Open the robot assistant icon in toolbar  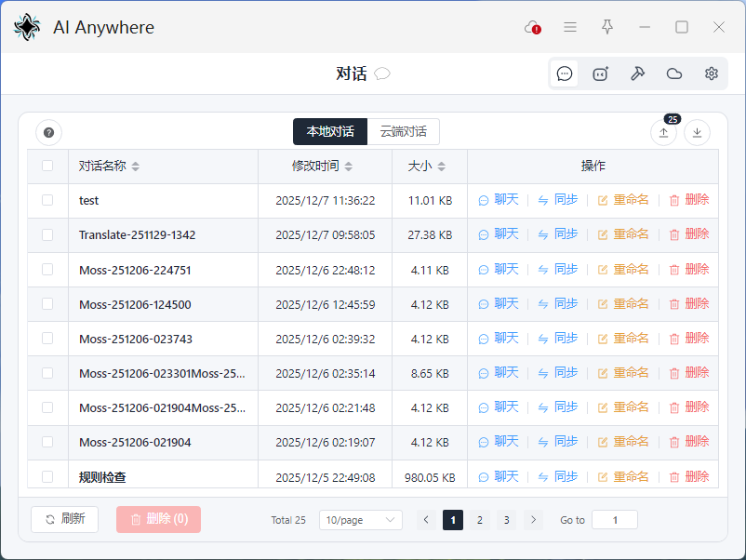click(x=601, y=73)
